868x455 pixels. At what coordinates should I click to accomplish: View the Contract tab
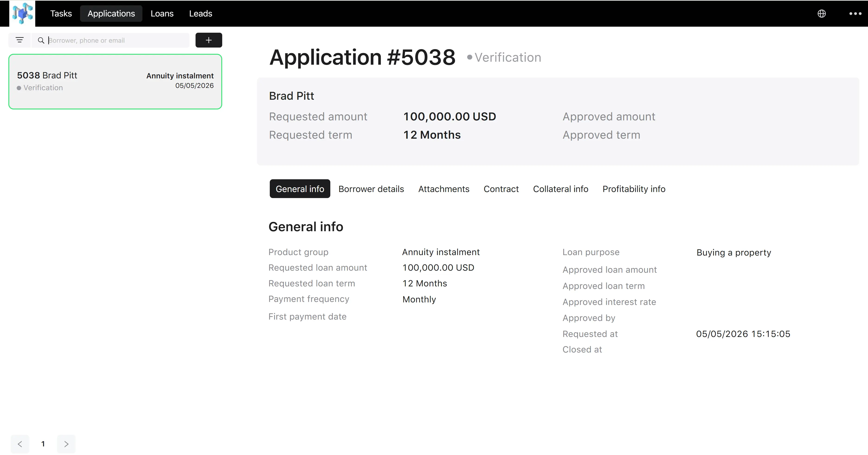501,189
